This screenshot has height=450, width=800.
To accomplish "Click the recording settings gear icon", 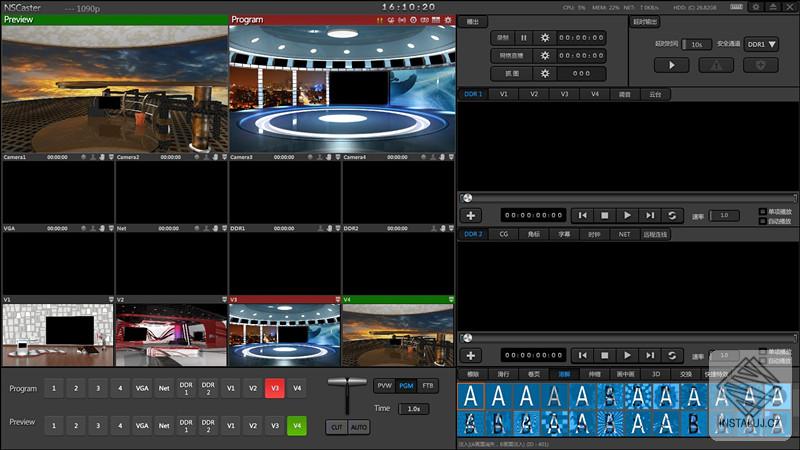I will click(545, 38).
